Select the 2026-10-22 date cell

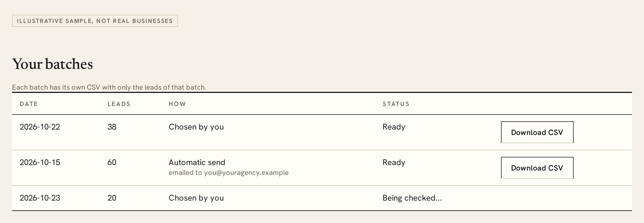40,127
